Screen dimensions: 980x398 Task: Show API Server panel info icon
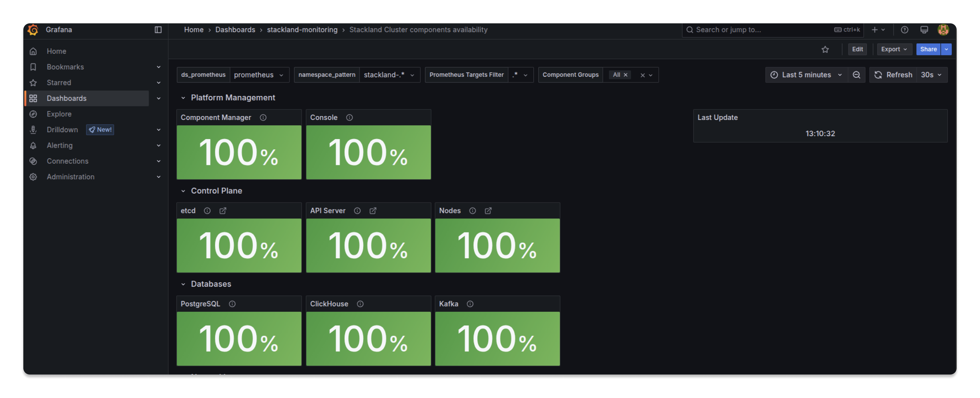357,211
